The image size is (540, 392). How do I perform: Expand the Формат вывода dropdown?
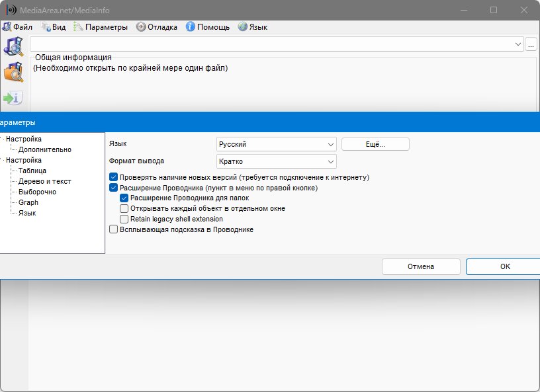[x=276, y=161]
